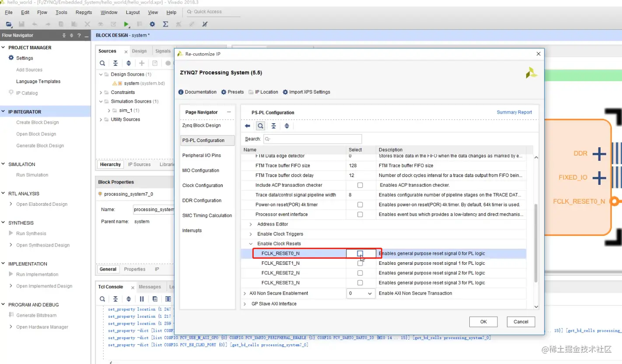
Task: Enable the FCLK_RESET2_N checkbox
Action: pos(360,273)
